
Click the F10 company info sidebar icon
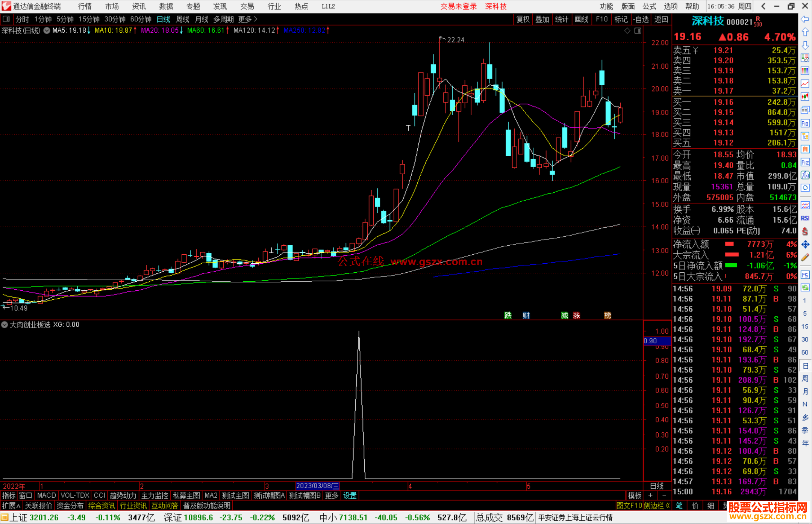(x=805, y=123)
